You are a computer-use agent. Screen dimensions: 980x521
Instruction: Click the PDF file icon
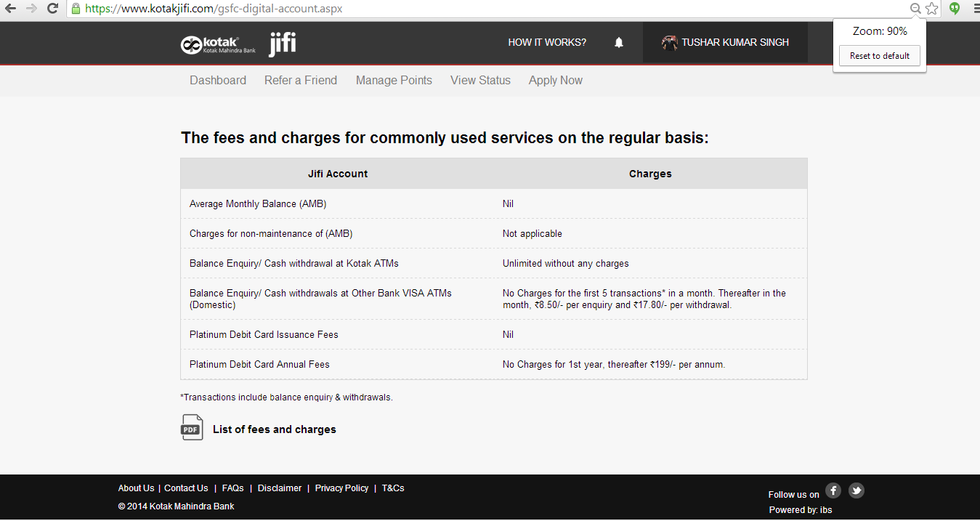[192, 427]
